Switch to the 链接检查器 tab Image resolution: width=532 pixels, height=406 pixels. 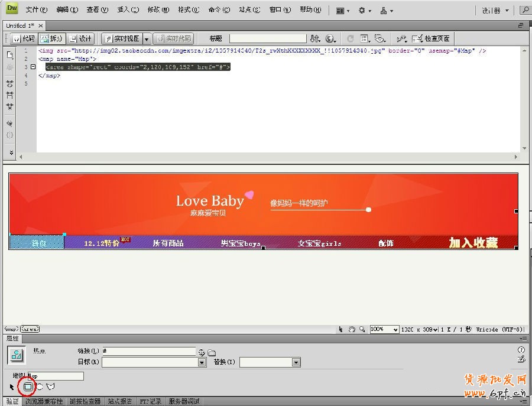click(x=85, y=401)
